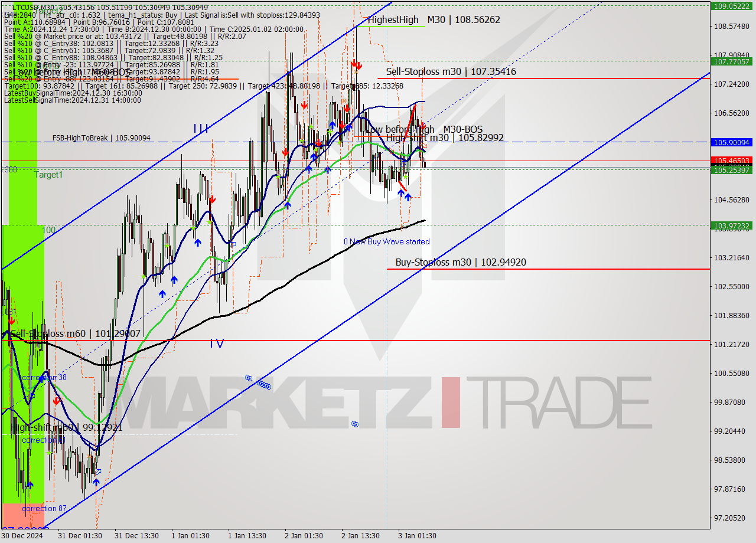
Task: Click the green 107.77057 price tag
Action: (732, 61)
